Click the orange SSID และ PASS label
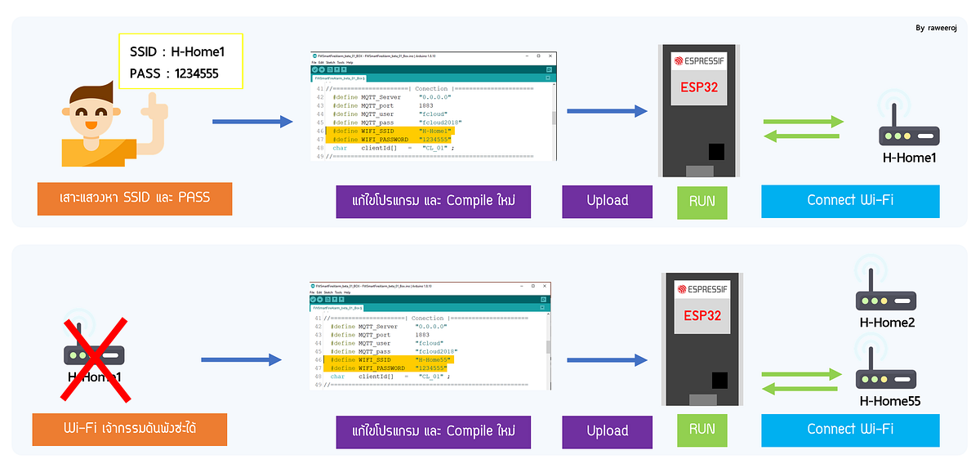980x468 pixels. (135, 198)
